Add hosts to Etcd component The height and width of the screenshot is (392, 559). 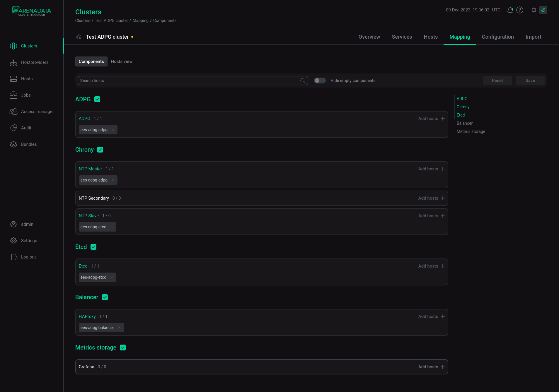pyautogui.click(x=431, y=266)
